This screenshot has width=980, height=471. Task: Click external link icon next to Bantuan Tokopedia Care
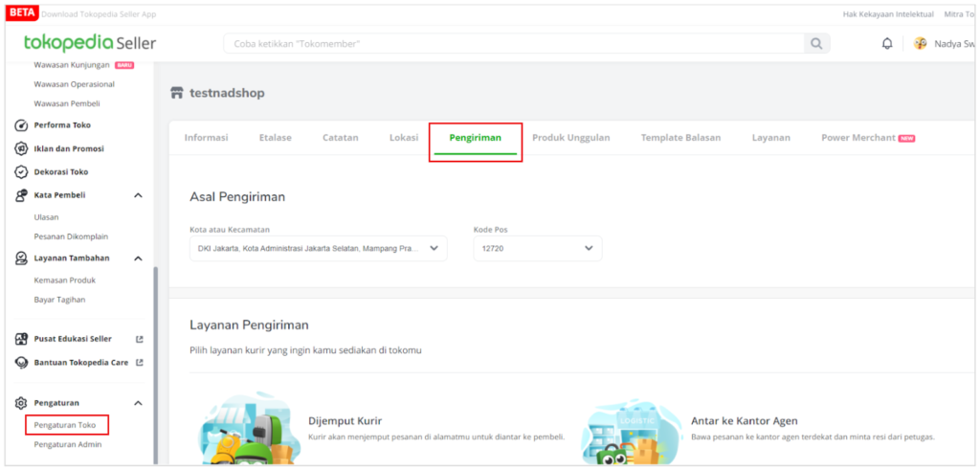coord(140,362)
